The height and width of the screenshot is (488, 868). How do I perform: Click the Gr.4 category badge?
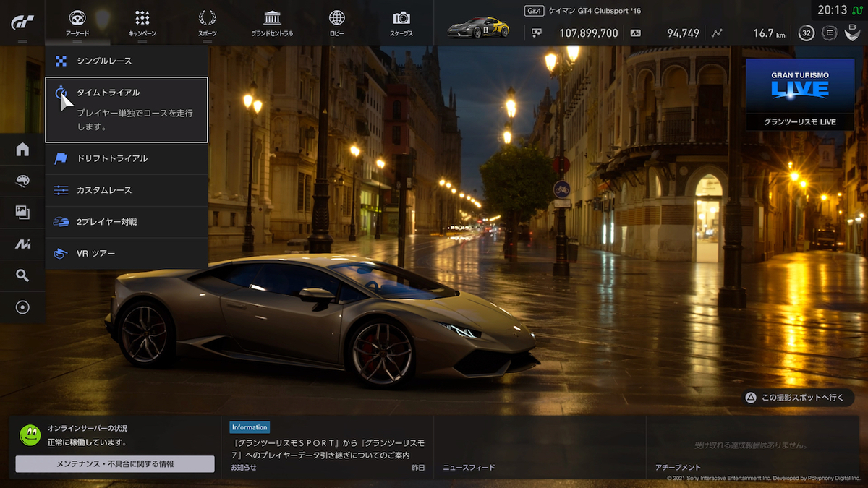[x=534, y=11]
